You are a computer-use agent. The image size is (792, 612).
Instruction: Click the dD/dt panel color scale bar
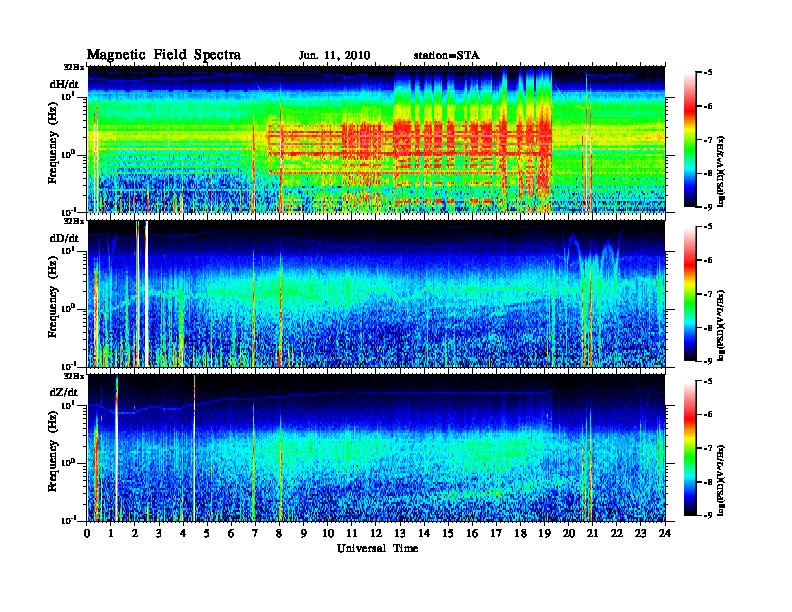click(690, 294)
